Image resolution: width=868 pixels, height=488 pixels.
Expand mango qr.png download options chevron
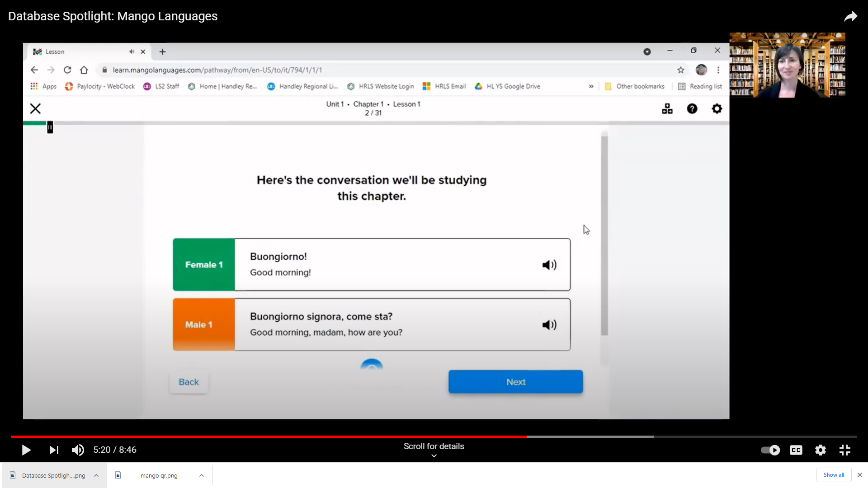pyautogui.click(x=202, y=475)
